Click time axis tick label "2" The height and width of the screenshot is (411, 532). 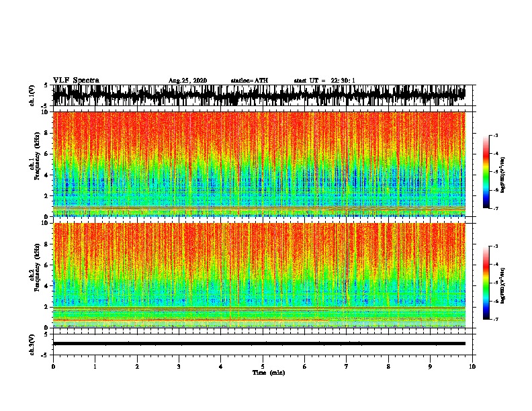pos(137,367)
